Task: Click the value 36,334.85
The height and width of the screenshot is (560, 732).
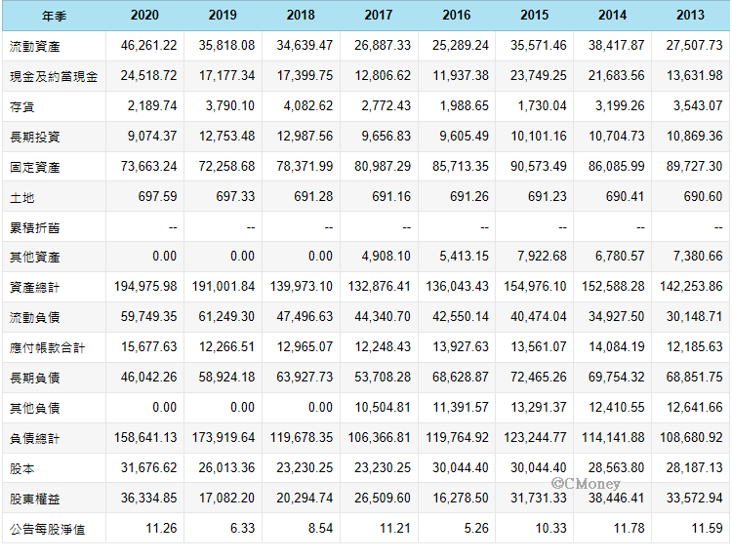Action: pos(149,498)
